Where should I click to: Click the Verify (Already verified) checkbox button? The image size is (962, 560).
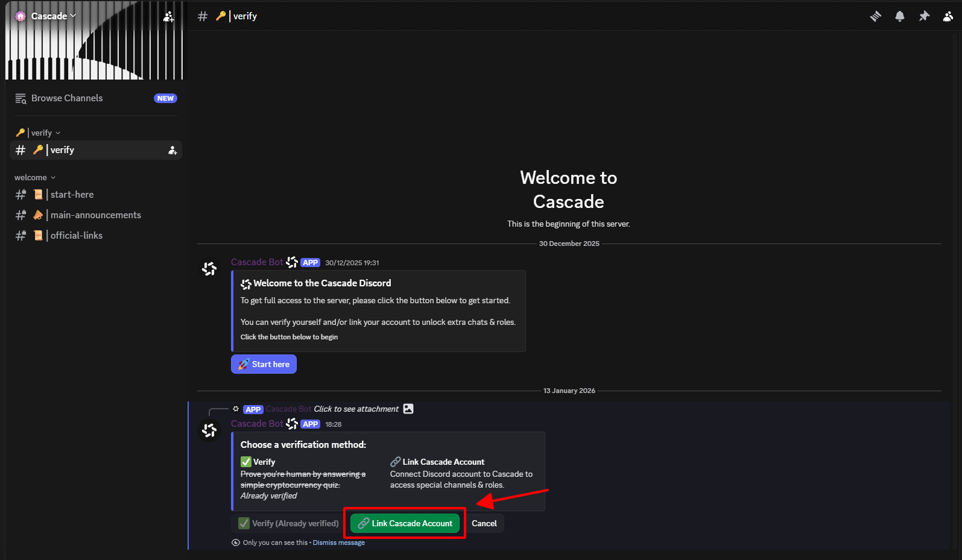(x=288, y=523)
